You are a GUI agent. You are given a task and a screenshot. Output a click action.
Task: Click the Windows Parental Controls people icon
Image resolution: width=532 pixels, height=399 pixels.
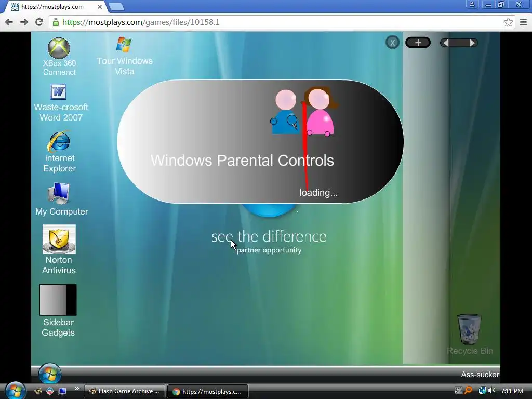coord(303,112)
